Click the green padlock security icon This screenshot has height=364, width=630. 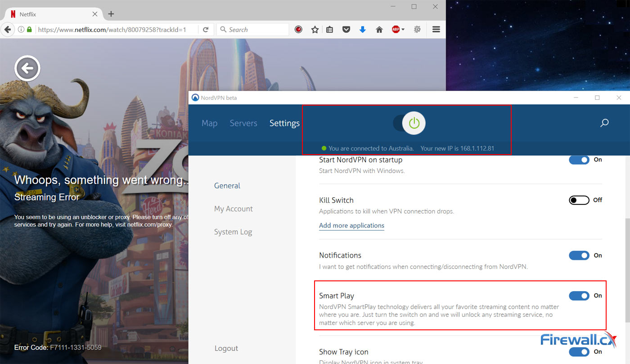click(30, 30)
